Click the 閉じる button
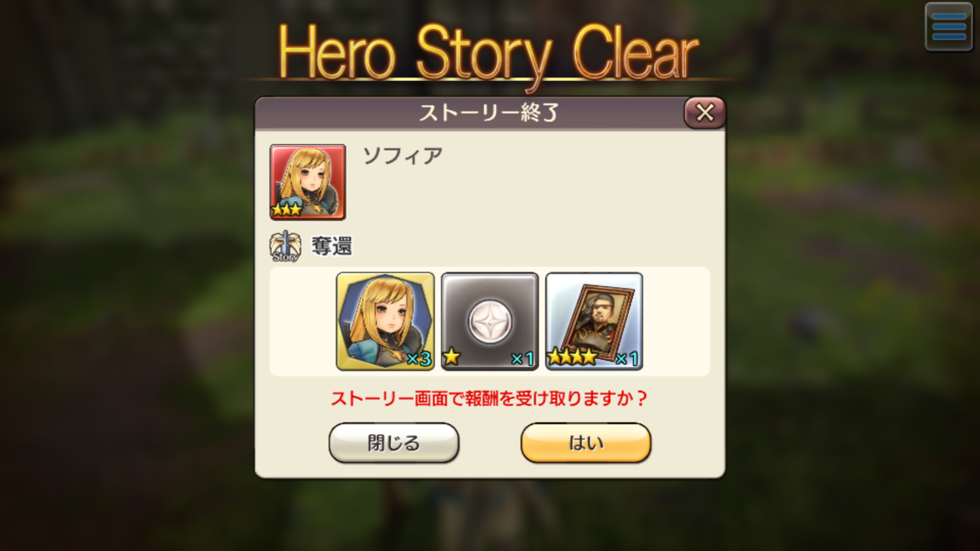 (394, 443)
